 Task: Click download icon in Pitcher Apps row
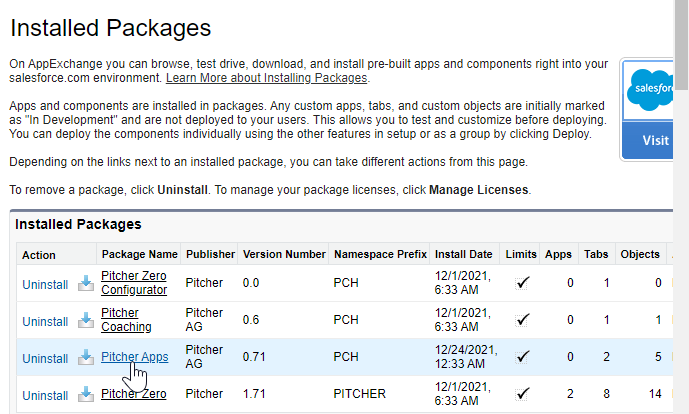pos(86,357)
